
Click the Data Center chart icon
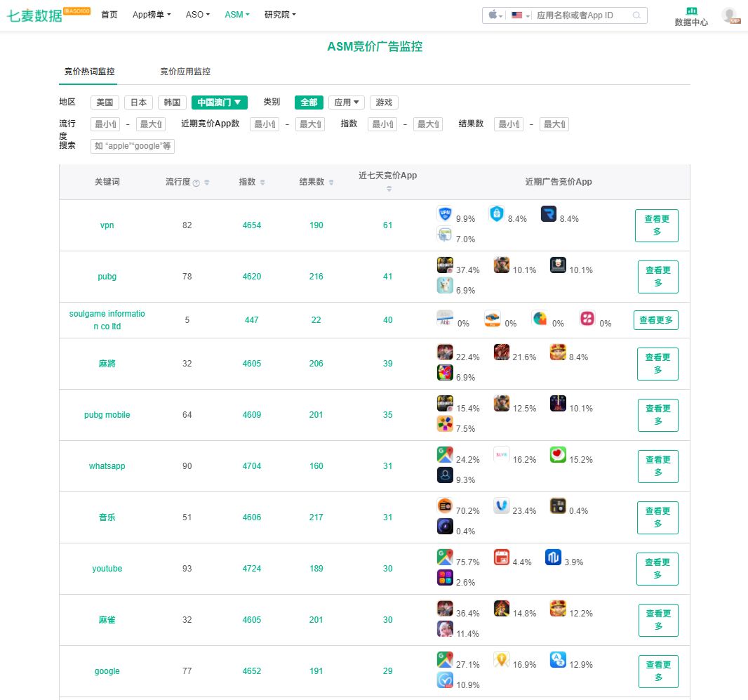tap(691, 11)
